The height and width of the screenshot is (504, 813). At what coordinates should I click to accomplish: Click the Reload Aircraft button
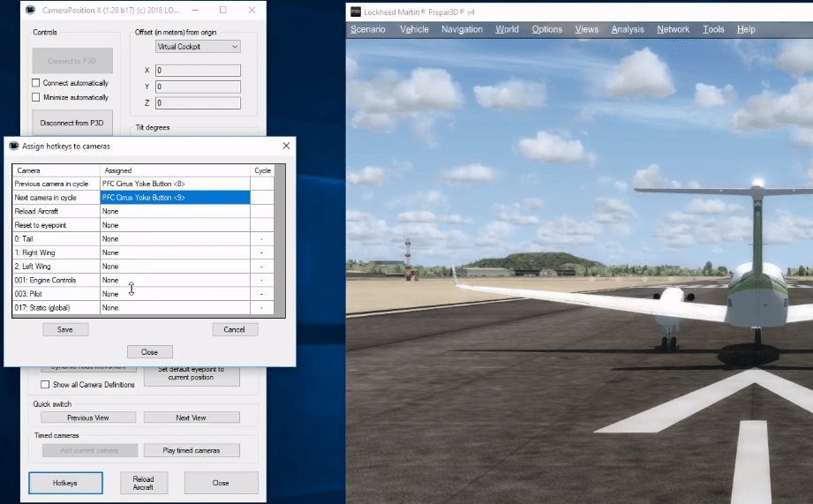(143, 483)
